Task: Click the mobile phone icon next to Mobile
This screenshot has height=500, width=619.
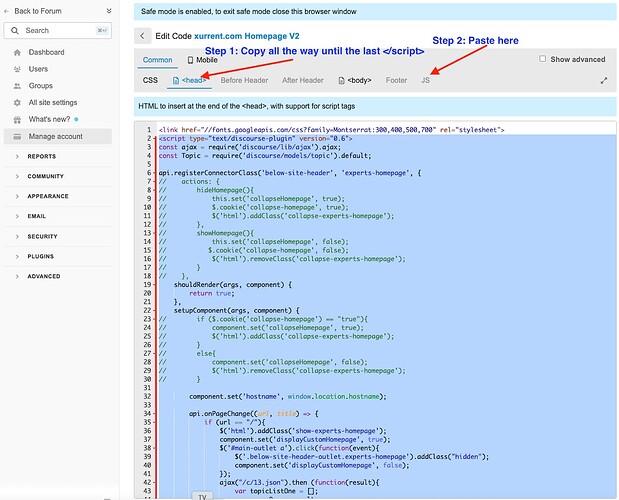Action: (x=190, y=60)
